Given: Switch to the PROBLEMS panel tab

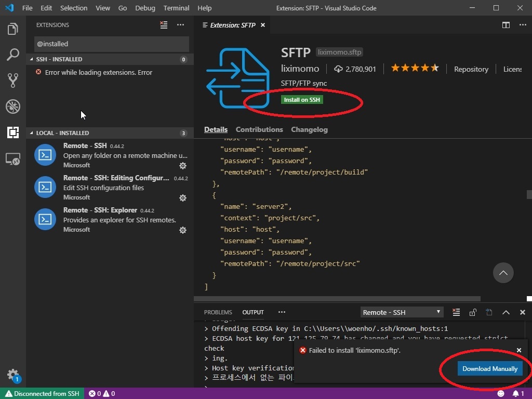Looking at the screenshot, I should point(218,312).
